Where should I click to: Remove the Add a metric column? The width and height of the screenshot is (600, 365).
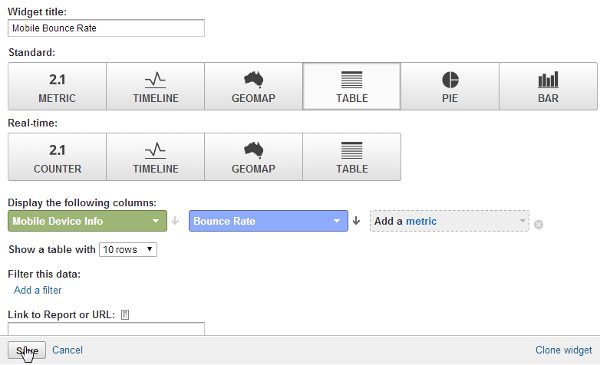coord(538,225)
